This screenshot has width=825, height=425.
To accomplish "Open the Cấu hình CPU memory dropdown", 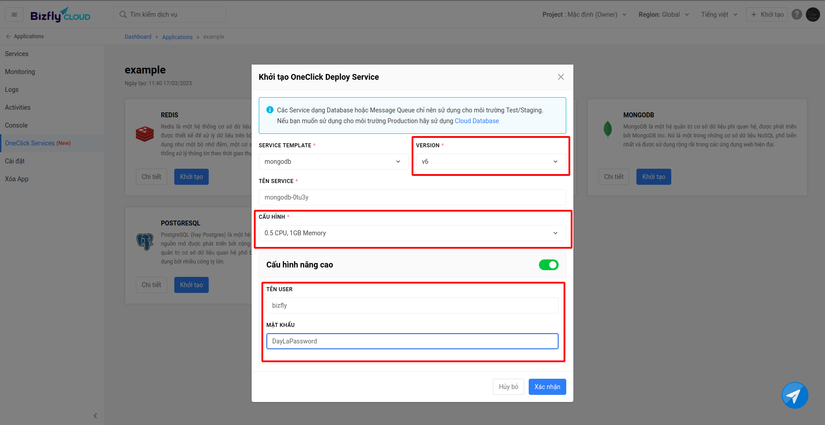I will (412, 233).
